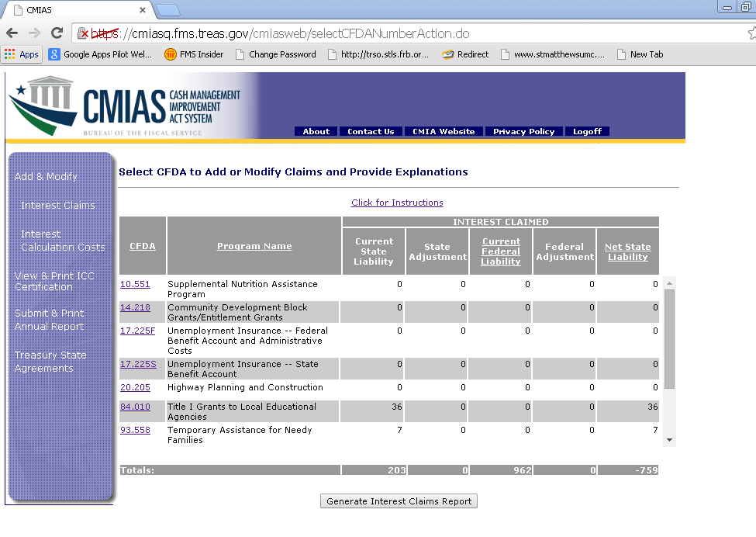The width and height of the screenshot is (756, 537).
Task: Sort by the Program Name column header
Action: click(x=254, y=246)
